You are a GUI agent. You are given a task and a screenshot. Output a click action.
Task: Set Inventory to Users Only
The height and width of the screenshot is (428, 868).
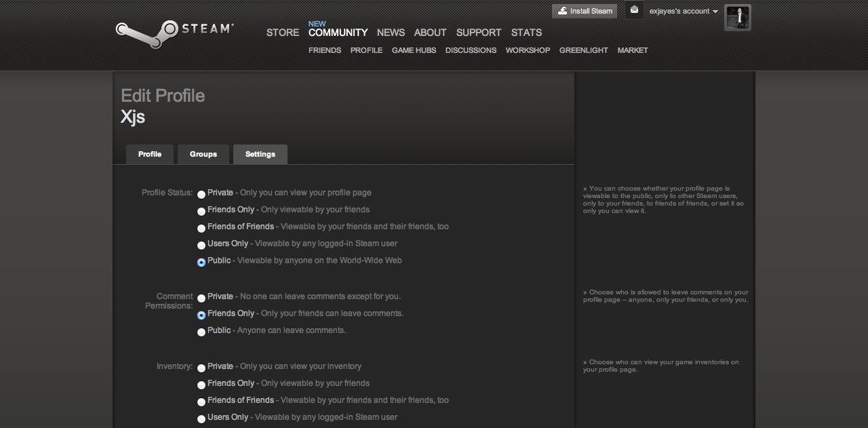(201, 419)
